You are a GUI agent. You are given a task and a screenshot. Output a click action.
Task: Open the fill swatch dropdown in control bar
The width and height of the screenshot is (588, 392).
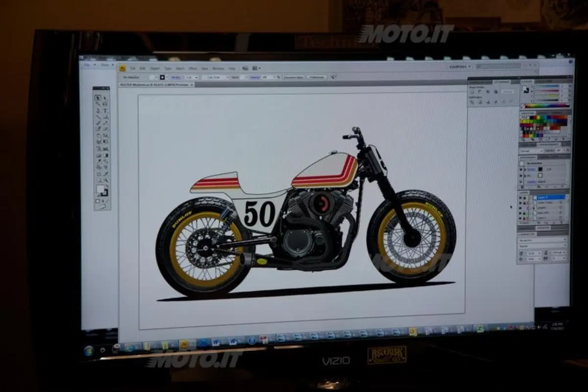click(156, 78)
